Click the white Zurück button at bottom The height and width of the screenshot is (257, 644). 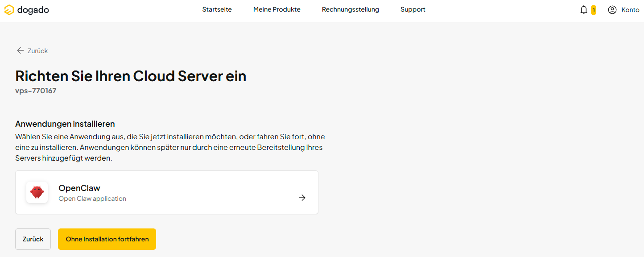click(x=33, y=239)
